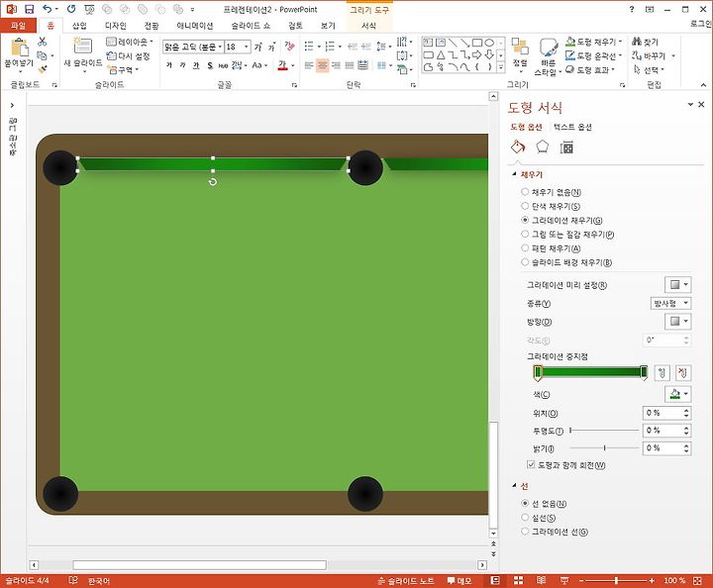
Task: Select the center align paragraph icon
Action: click(x=322, y=65)
